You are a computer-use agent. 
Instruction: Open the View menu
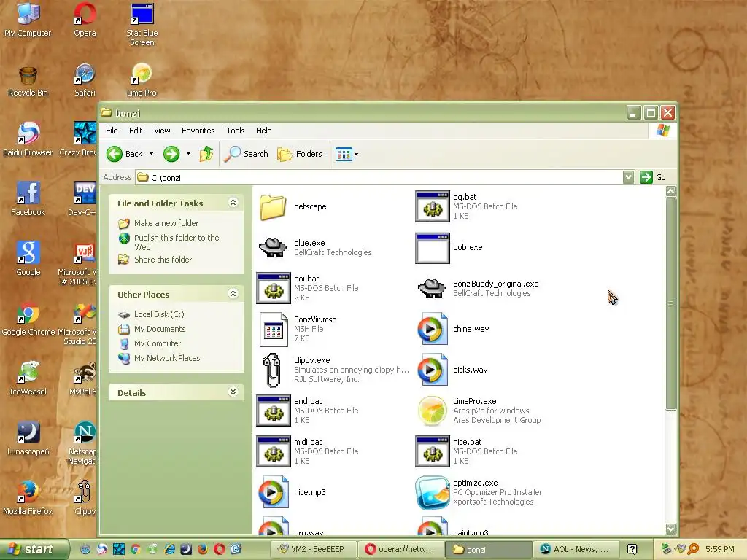click(162, 131)
